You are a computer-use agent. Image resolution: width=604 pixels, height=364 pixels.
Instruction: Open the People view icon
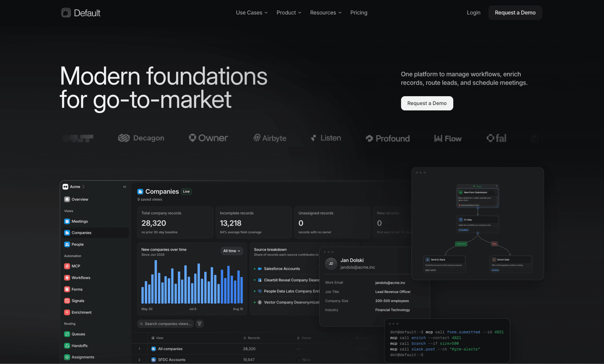click(67, 244)
